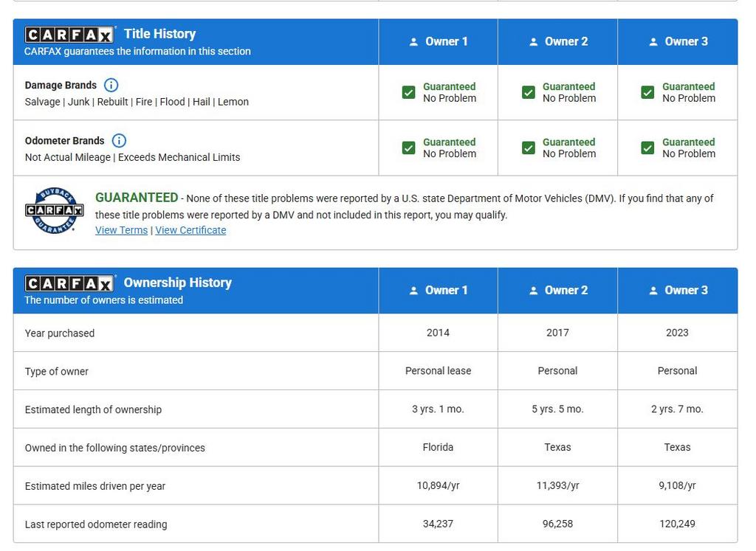The height and width of the screenshot is (551, 756).
Task: Click Owner 1 Damage Brands green checkmark
Action: (408, 92)
